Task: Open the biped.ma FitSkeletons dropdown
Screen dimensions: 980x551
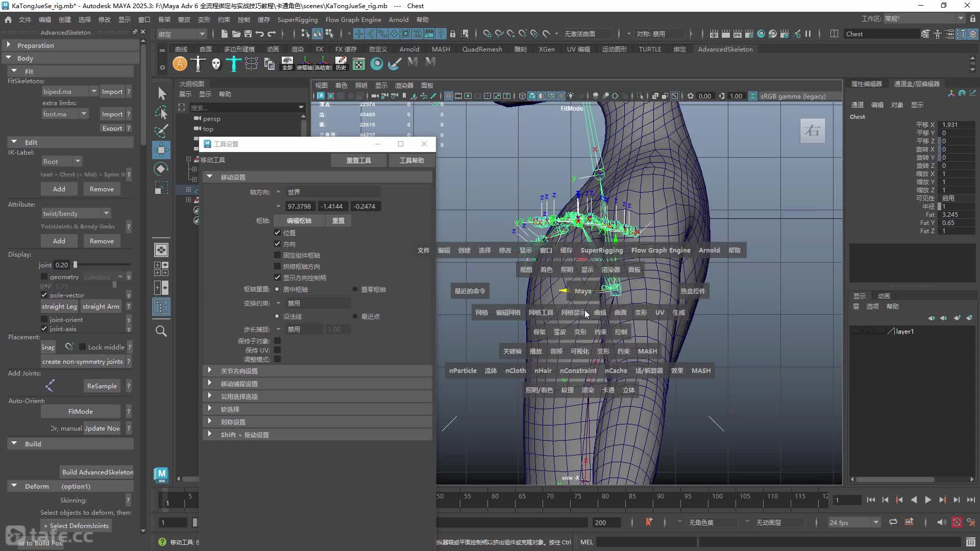Action: (70, 91)
